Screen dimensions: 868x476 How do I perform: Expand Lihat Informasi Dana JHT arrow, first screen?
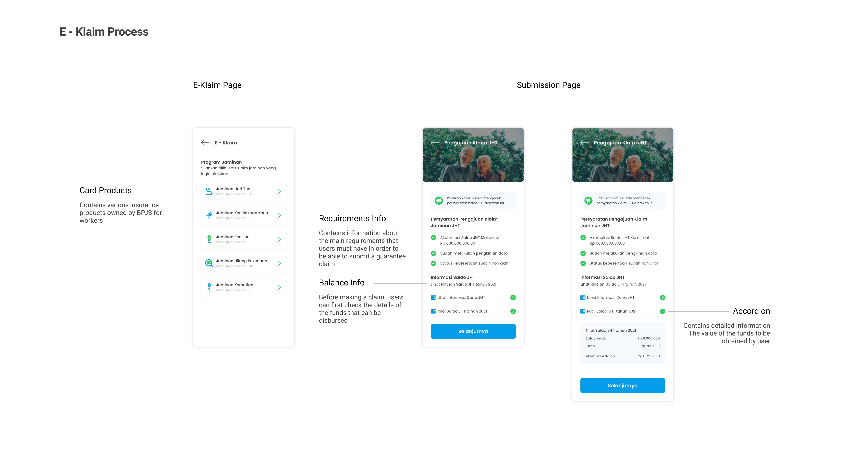click(513, 297)
